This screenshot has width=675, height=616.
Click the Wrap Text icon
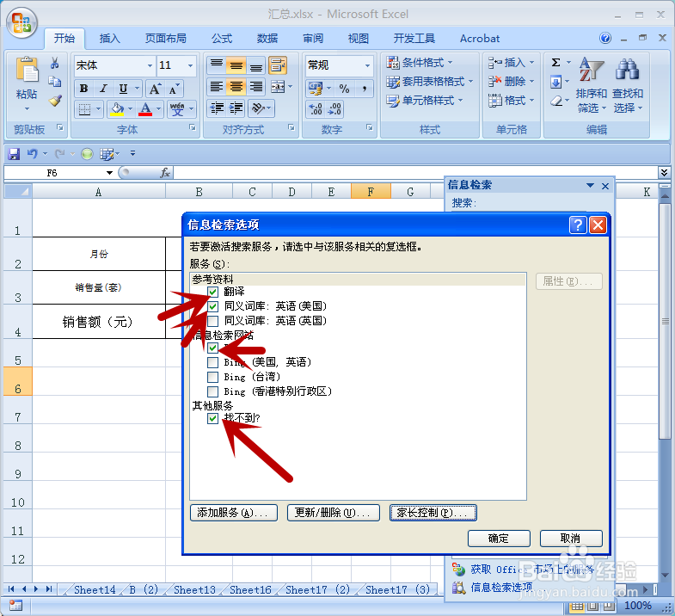click(x=278, y=65)
